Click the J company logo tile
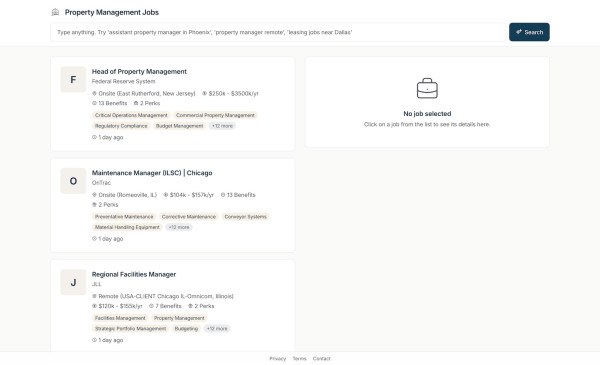600x365 pixels. [73, 282]
